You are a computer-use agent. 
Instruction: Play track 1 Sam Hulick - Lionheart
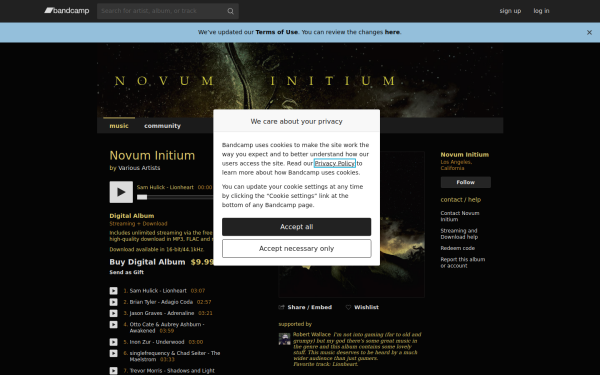click(x=114, y=291)
